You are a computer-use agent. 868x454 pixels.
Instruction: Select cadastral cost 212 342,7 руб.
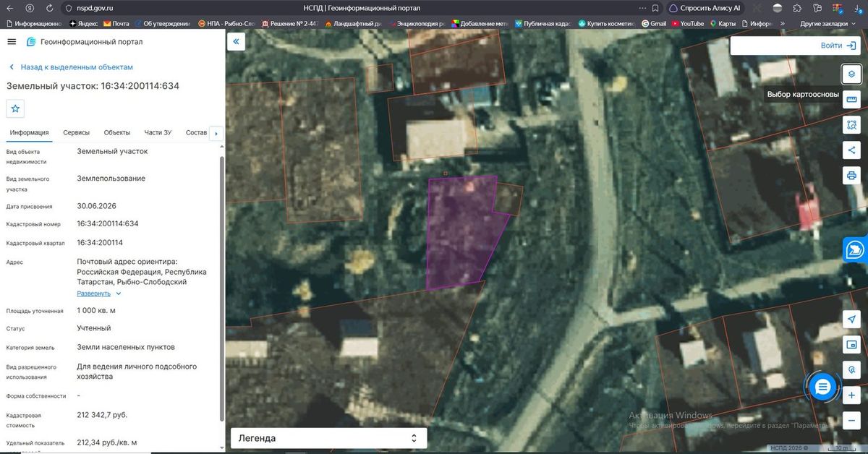pos(102,415)
